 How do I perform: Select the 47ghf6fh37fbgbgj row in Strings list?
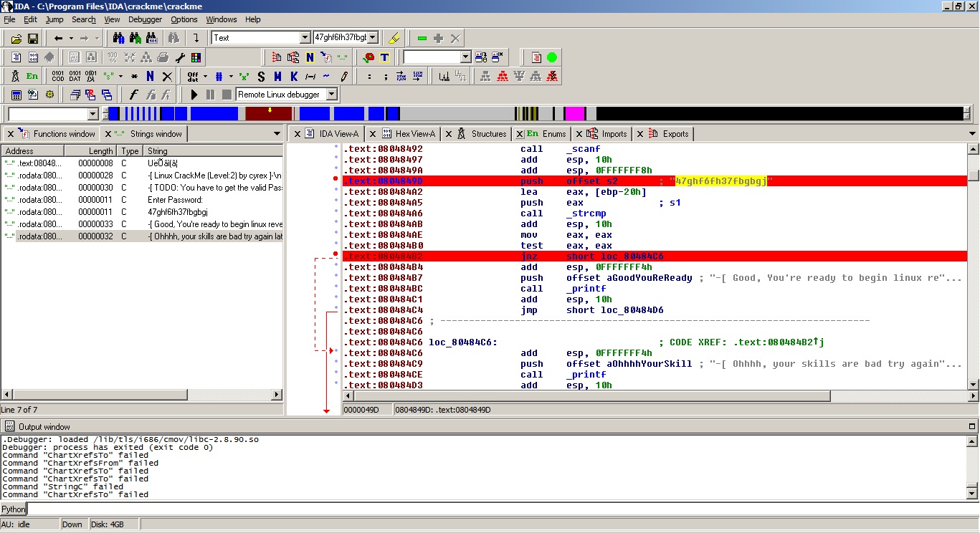click(x=143, y=212)
